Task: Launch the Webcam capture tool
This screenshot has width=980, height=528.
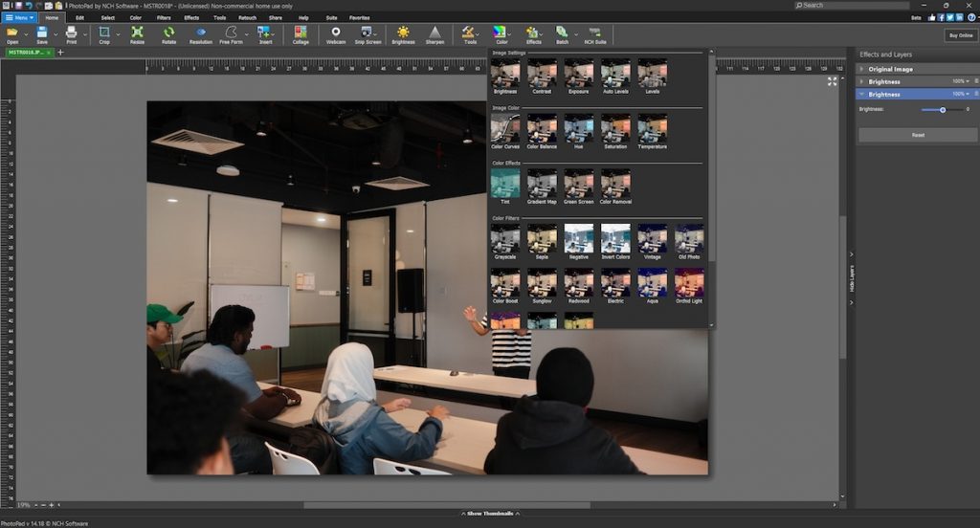Action: [336, 35]
